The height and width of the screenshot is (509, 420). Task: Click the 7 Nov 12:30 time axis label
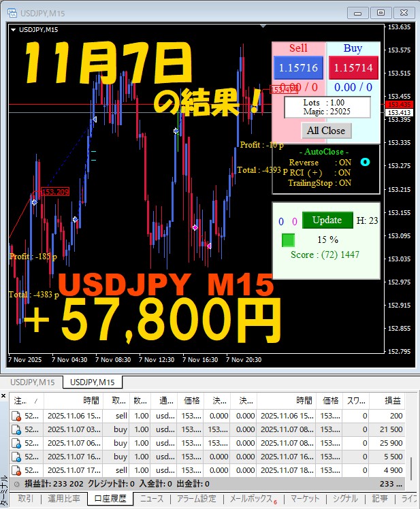pos(157,360)
